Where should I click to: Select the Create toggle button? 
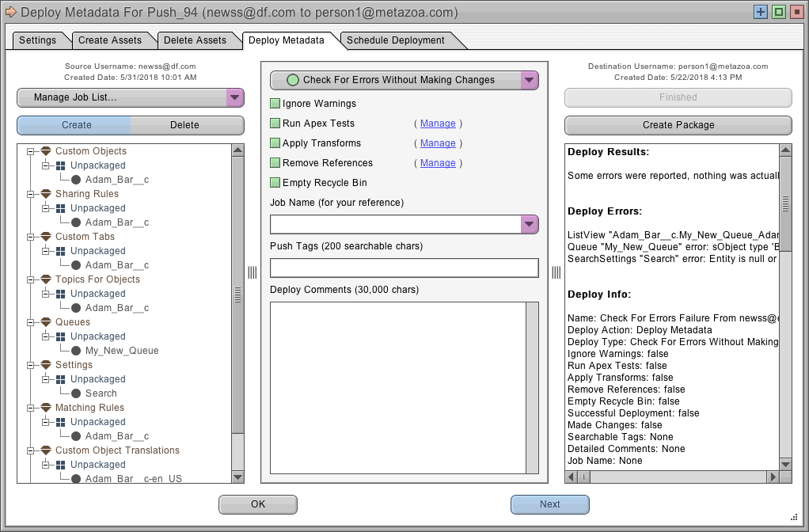74,125
